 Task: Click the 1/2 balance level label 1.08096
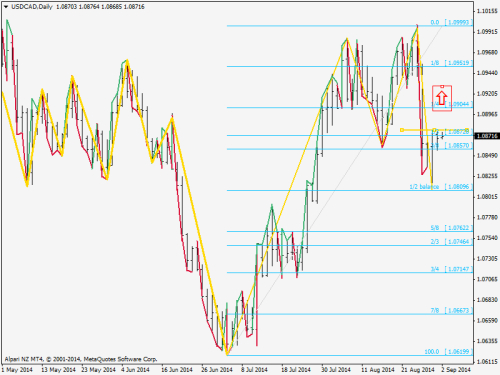pos(441,187)
